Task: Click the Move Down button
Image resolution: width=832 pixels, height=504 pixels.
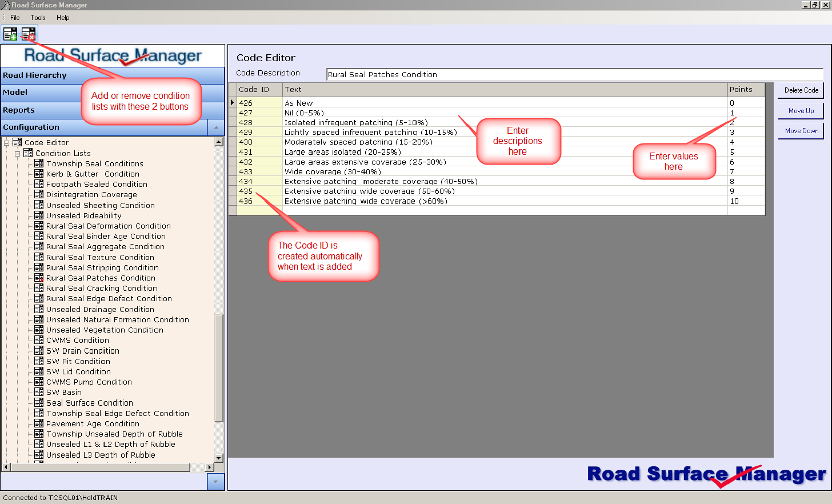Action: (x=801, y=131)
